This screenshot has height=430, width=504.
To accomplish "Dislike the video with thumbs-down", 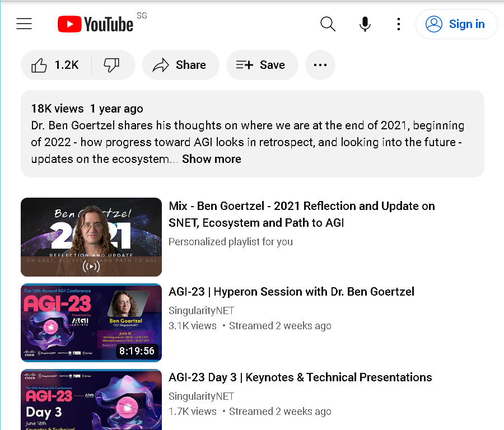I will pyautogui.click(x=112, y=65).
